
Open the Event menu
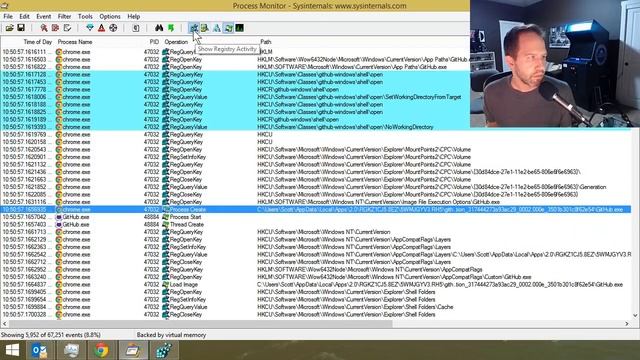pyautogui.click(x=44, y=16)
